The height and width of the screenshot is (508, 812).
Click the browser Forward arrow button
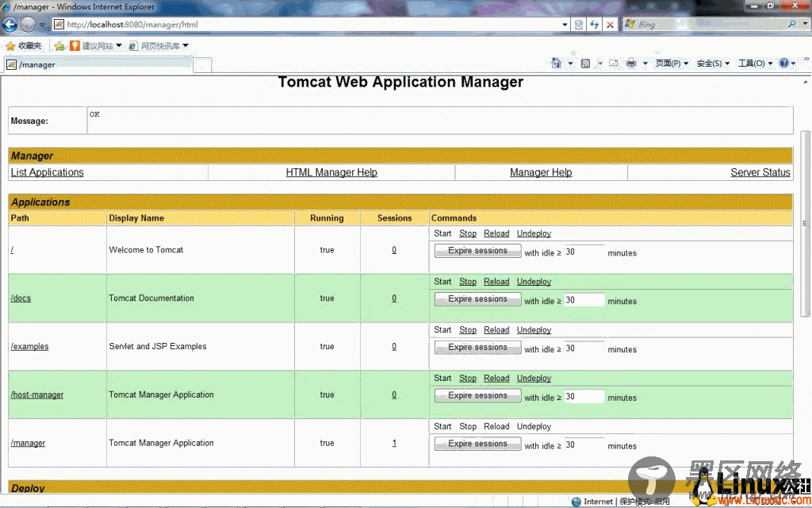coord(28,25)
